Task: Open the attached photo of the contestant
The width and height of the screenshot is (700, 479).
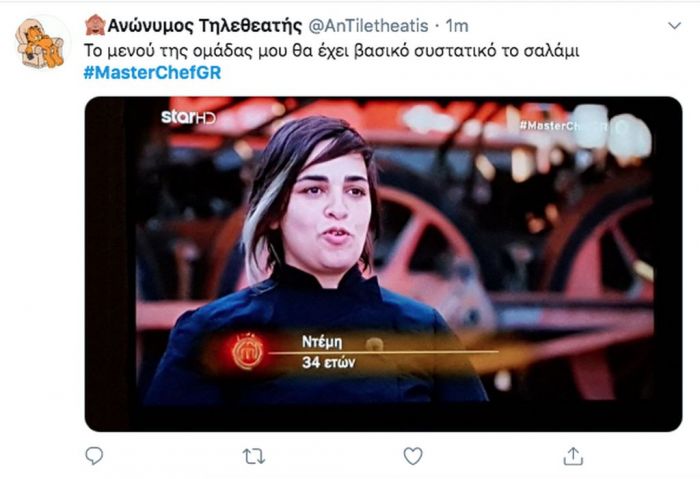Action: (383, 264)
